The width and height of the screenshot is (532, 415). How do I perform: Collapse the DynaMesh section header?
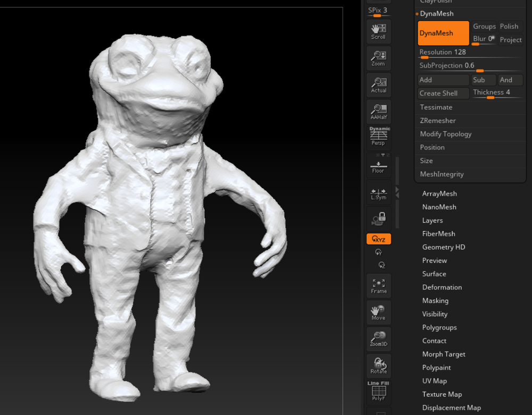(x=437, y=14)
